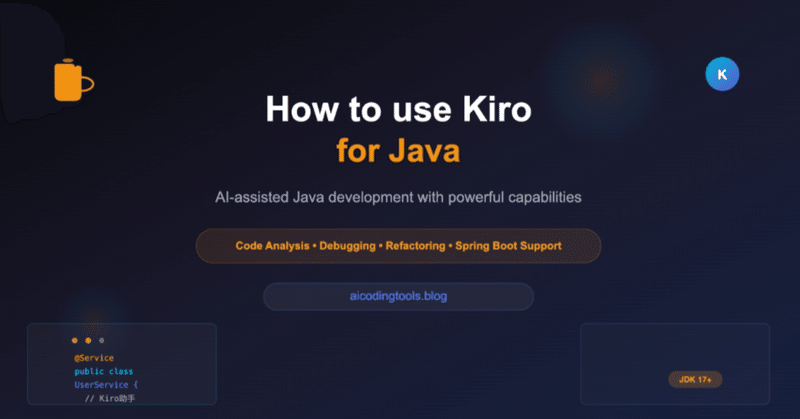
Task: Click the 'AI-assisted Java development' subtitle
Action: point(398,198)
